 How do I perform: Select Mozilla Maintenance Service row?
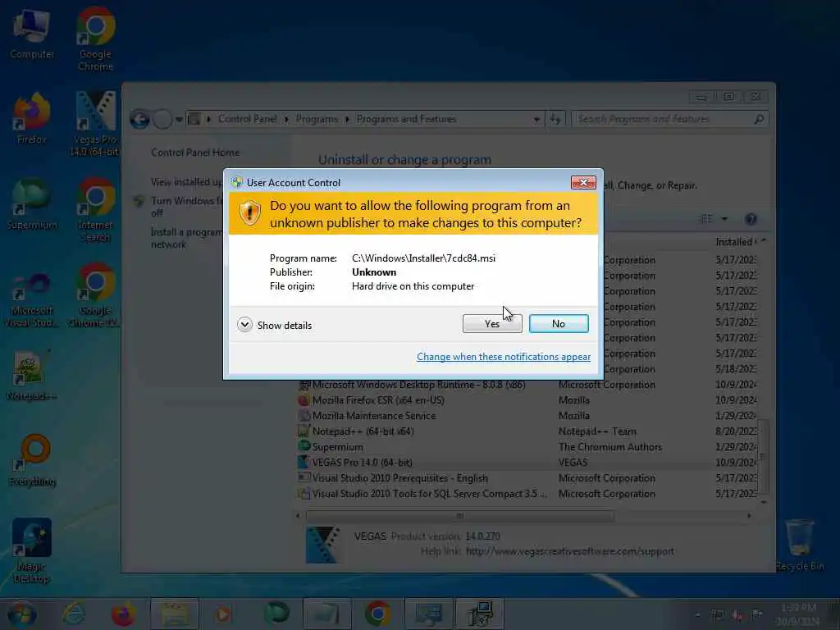coord(527,416)
